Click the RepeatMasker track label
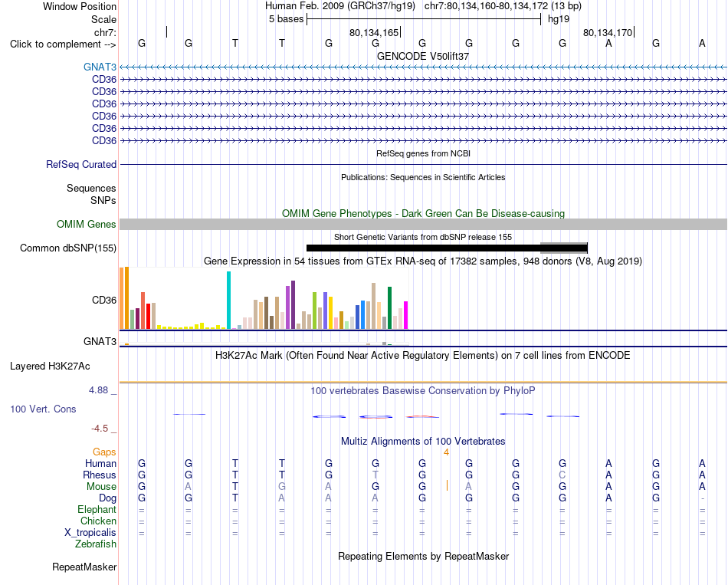 pos(84,567)
